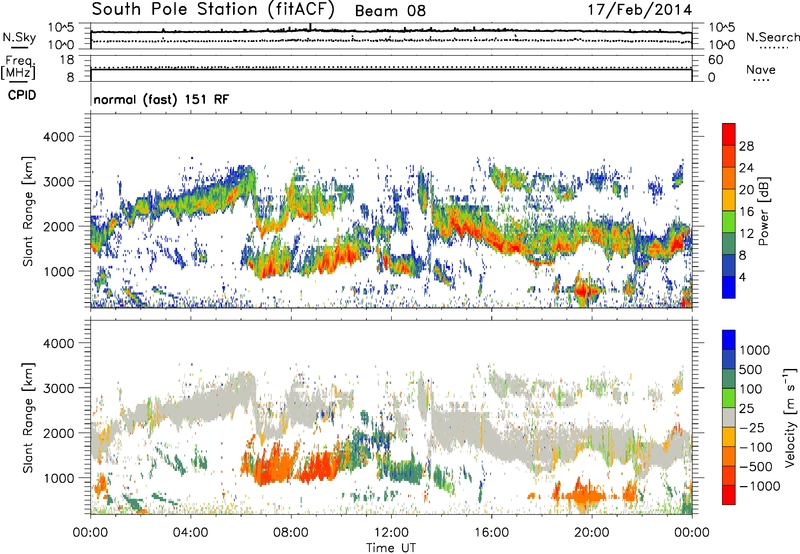Click the '3000' range tick of the power panel

point(59,182)
